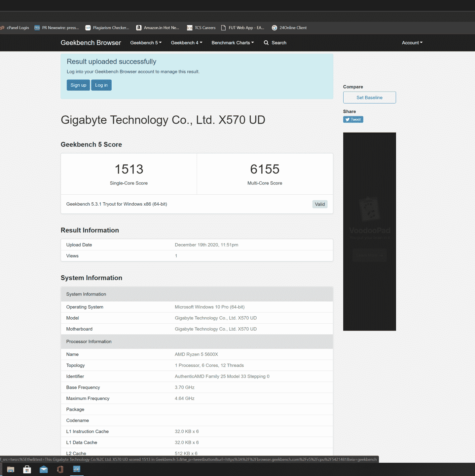This screenshot has width=475, height=476.
Task: Click the Processor Information section header
Action: click(197, 342)
